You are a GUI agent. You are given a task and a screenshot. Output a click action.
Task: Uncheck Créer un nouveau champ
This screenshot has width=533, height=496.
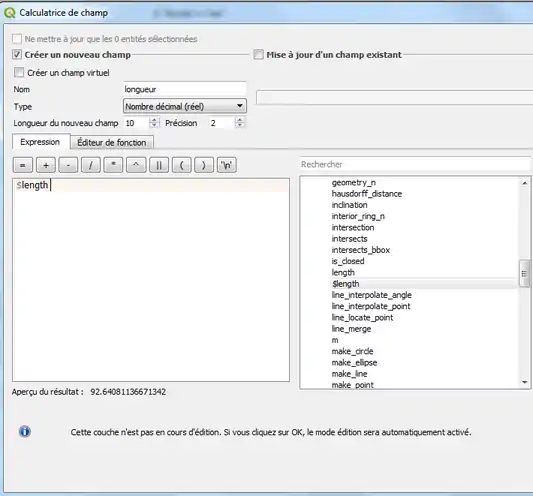pos(17,54)
